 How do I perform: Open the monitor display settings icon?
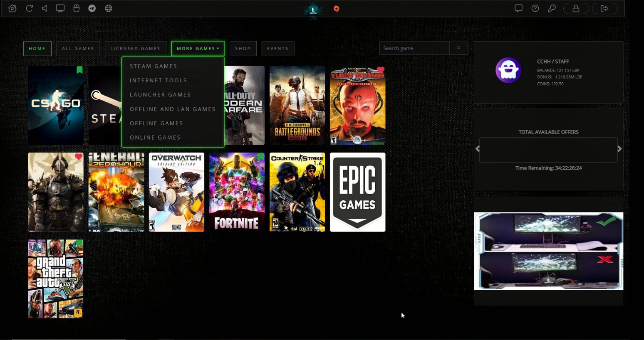pos(60,8)
